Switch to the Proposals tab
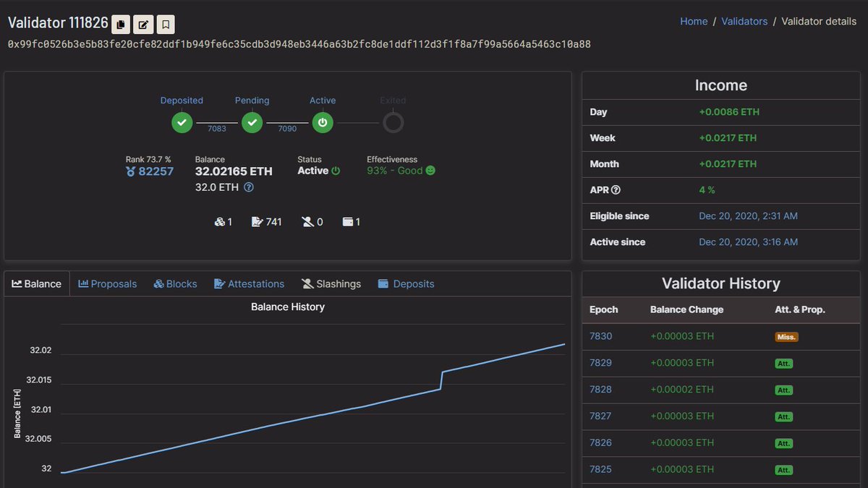This screenshot has height=488, width=868. pyautogui.click(x=107, y=284)
